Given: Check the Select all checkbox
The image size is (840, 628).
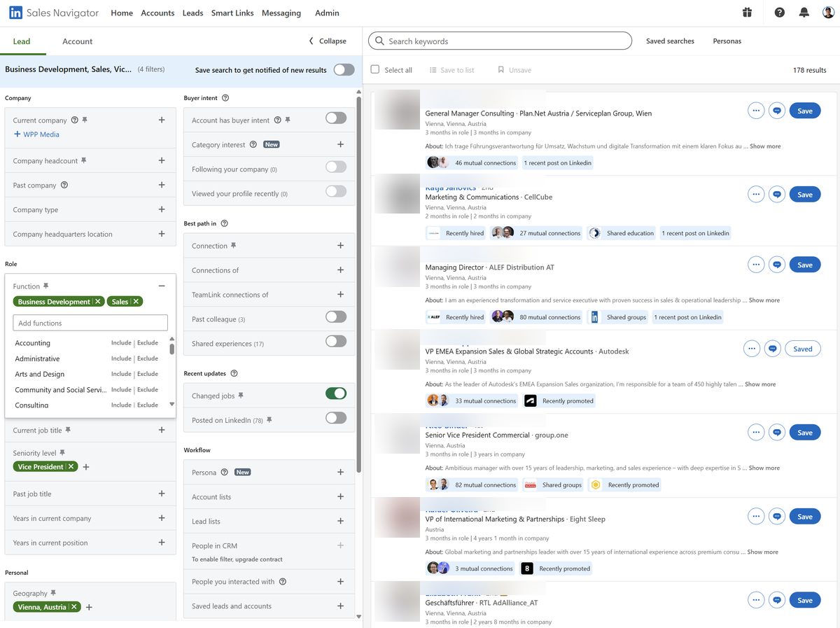Looking at the screenshot, I should click(x=375, y=70).
